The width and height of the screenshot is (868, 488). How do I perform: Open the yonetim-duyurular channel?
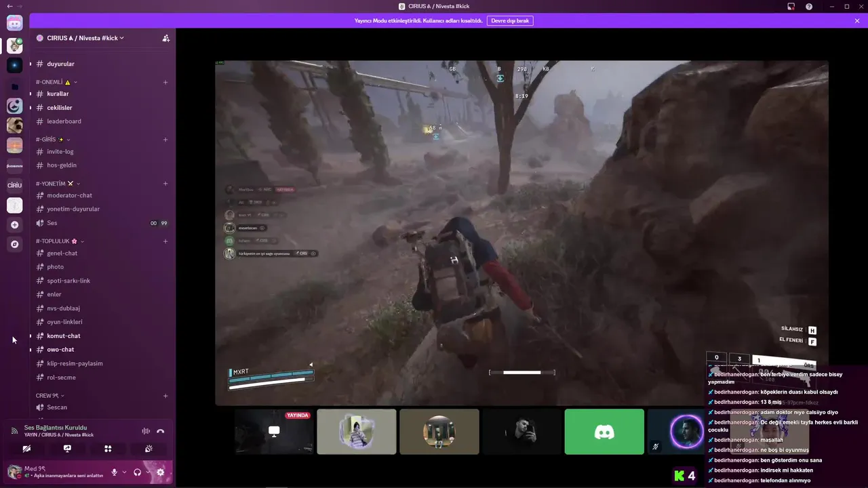pyautogui.click(x=102, y=209)
